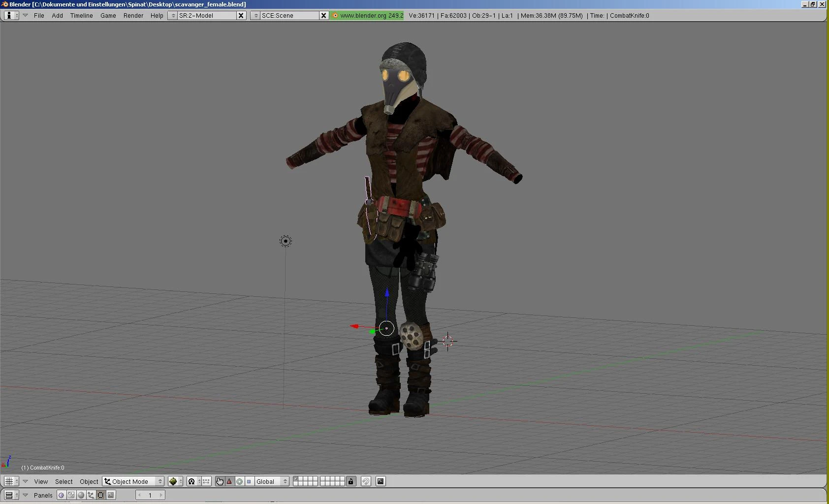This screenshot has height=504, width=829.
Task: Collapse 3D view header menus triangle
Action: (x=25, y=481)
